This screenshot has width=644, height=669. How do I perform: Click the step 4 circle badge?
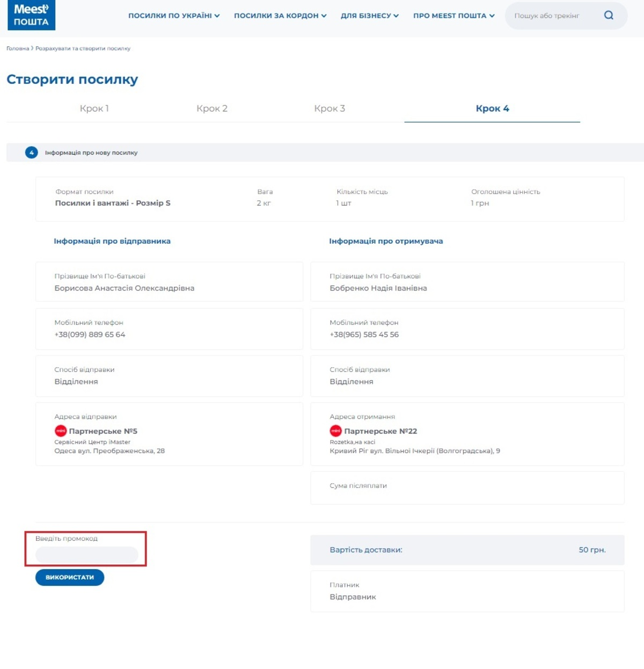(32, 152)
